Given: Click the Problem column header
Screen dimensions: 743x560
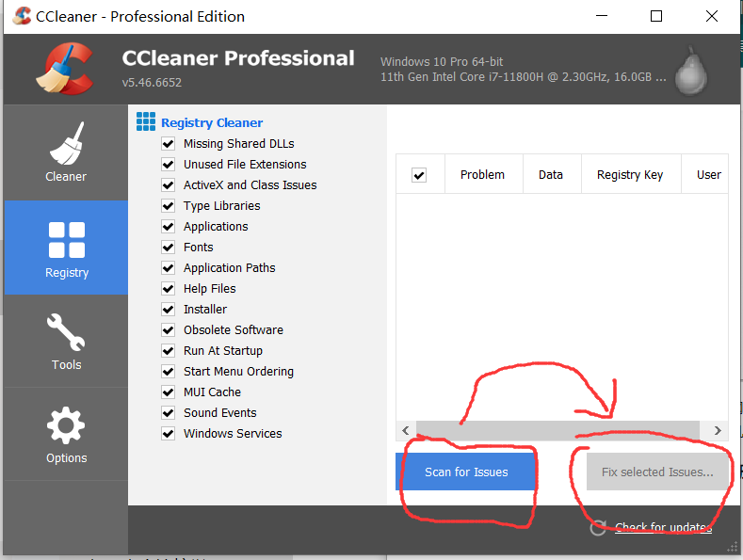Looking at the screenshot, I should point(483,174).
